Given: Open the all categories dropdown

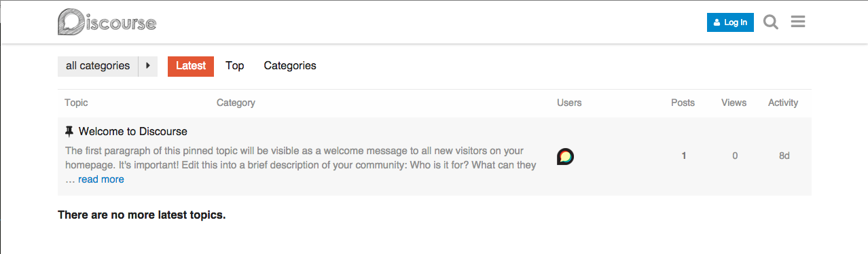Looking at the screenshot, I should click(98, 66).
